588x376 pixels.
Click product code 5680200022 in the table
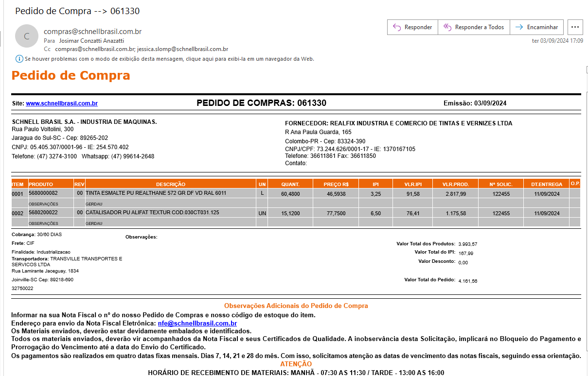point(43,213)
